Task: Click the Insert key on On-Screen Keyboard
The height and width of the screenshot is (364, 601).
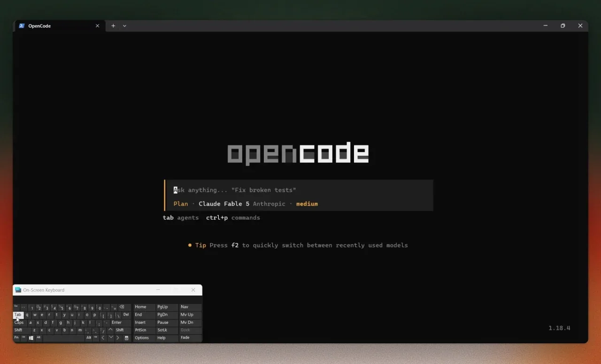Action: tap(144, 323)
